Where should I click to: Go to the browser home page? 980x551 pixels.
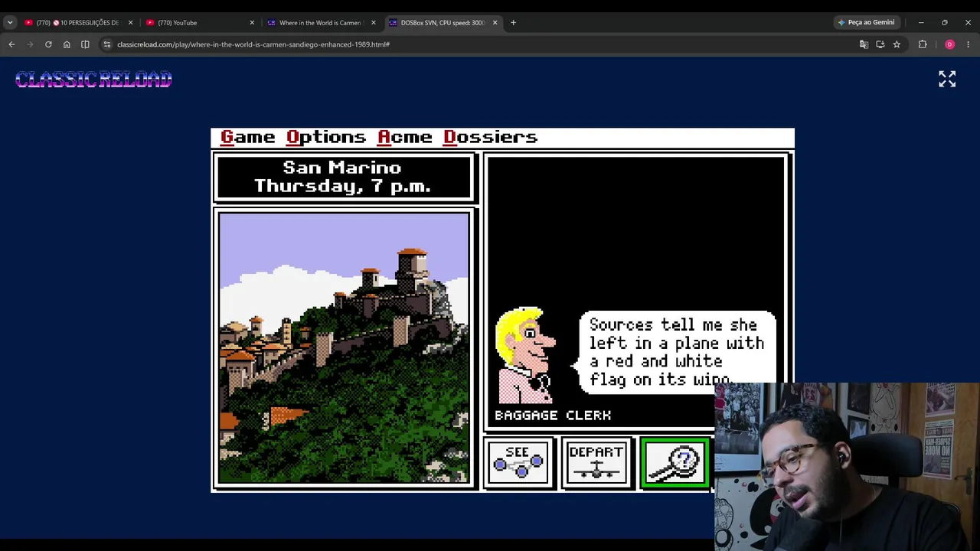click(67, 44)
